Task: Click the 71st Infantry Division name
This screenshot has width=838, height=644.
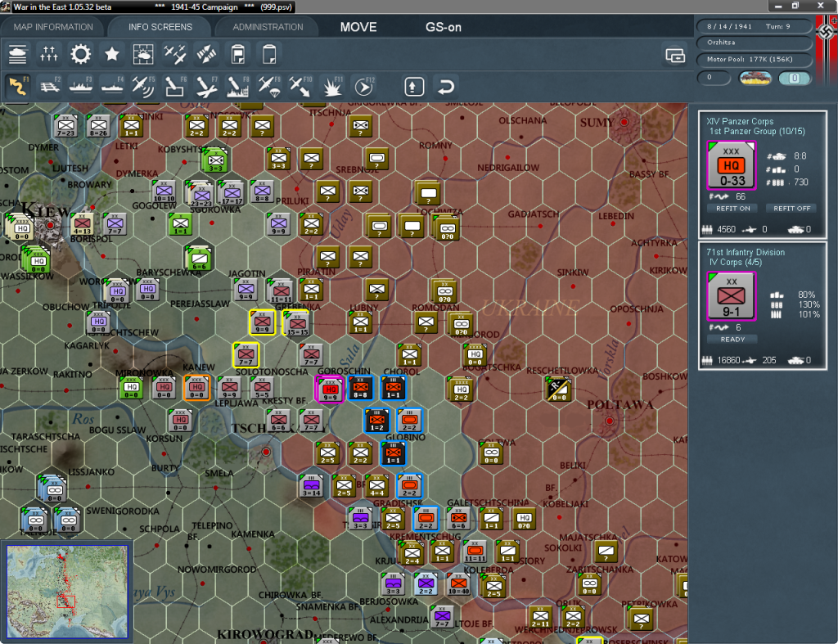Action: coord(746,252)
